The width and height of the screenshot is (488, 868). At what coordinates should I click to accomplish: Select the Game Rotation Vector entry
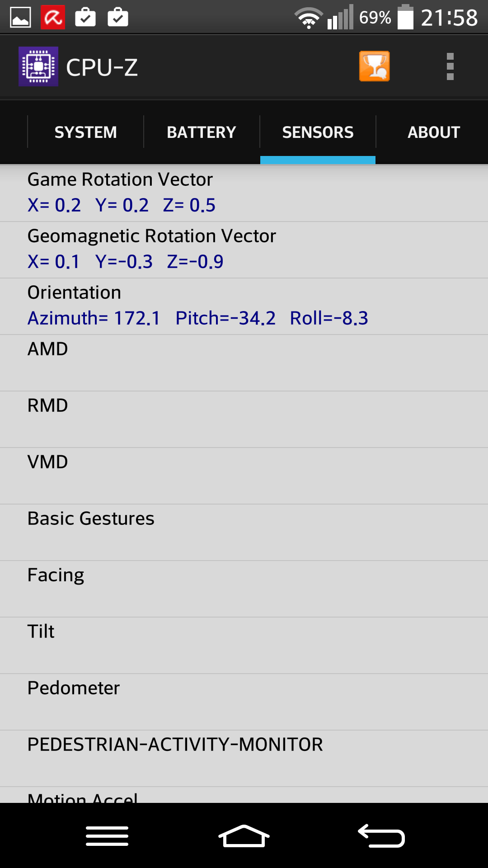[x=244, y=193]
